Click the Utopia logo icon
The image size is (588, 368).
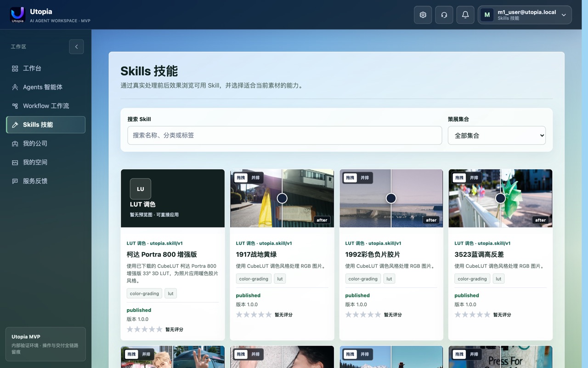pos(17,15)
